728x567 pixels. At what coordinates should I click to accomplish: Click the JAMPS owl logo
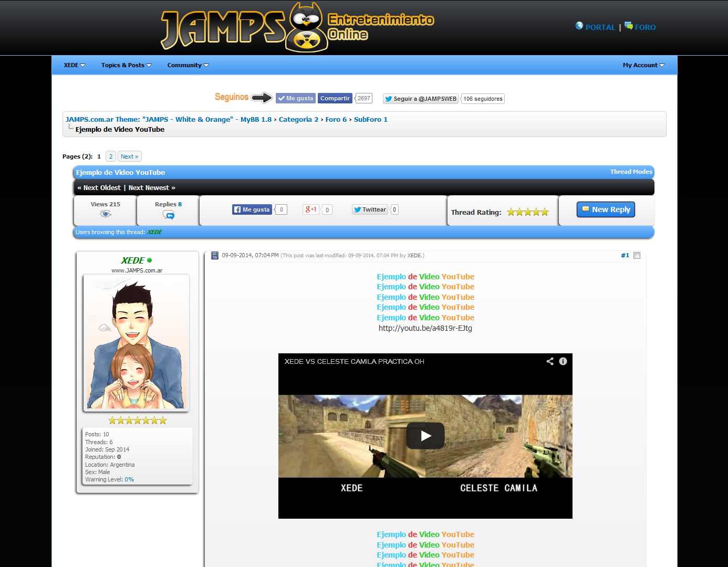306,27
